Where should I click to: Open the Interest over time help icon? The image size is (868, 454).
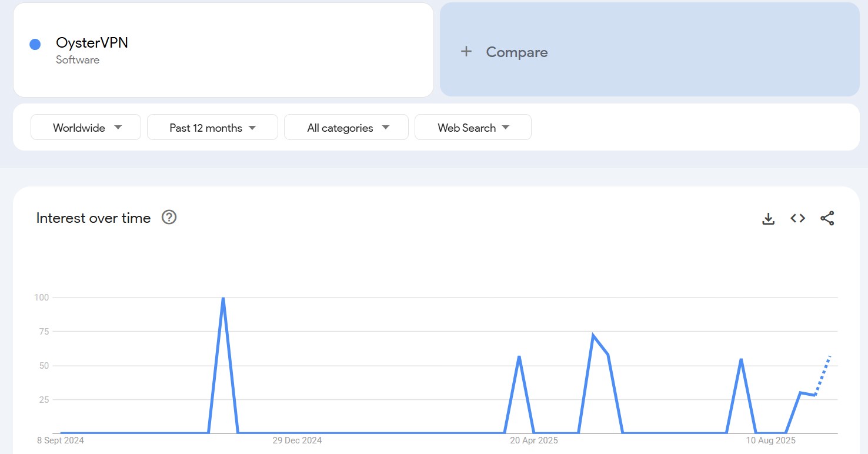tap(169, 218)
